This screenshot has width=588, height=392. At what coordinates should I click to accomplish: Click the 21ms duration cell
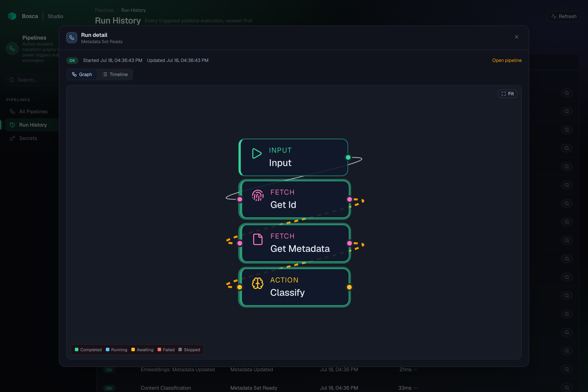[x=406, y=369]
